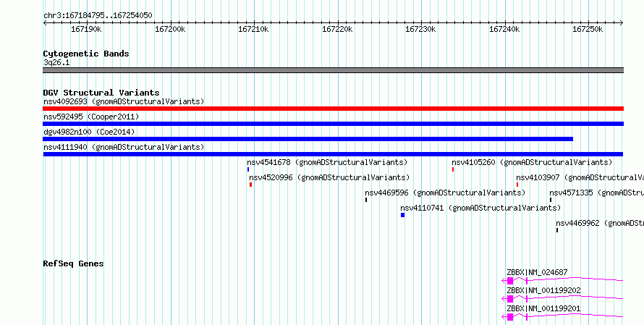This screenshot has height=325, width=644.
Task: Click the 167190k ruler tick label
Action: point(86,30)
